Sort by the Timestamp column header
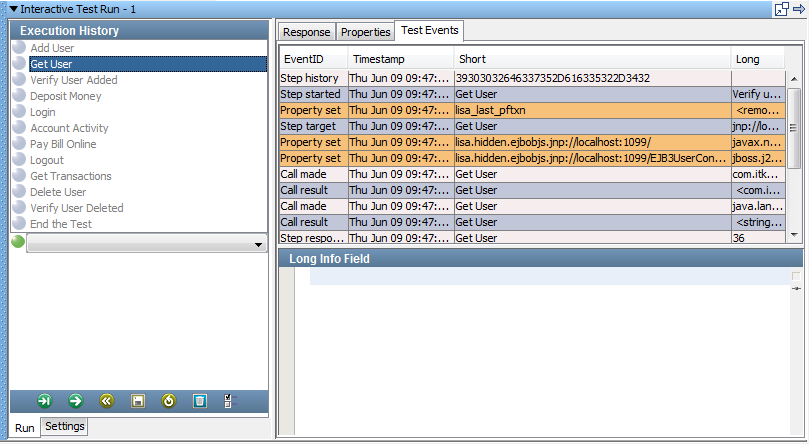Screen dimensions: 809x444 click(x=401, y=59)
